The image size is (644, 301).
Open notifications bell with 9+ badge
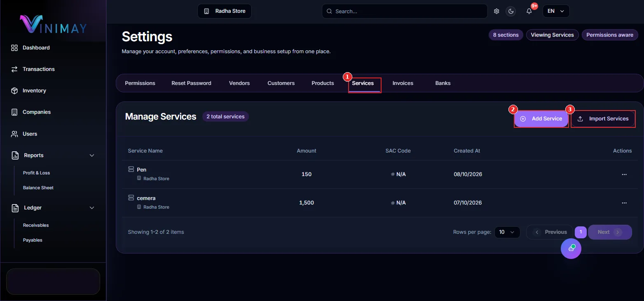[x=529, y=11]
